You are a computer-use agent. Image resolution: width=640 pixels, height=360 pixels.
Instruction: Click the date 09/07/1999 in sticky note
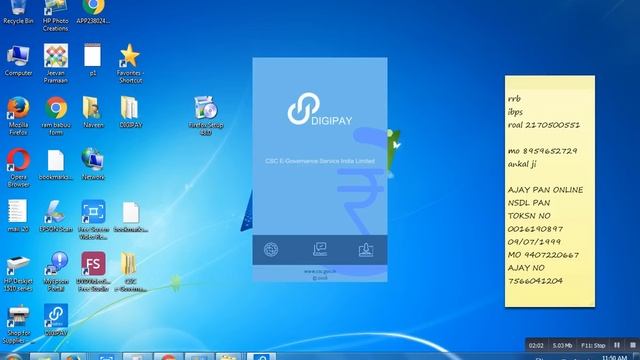[534, 242]
